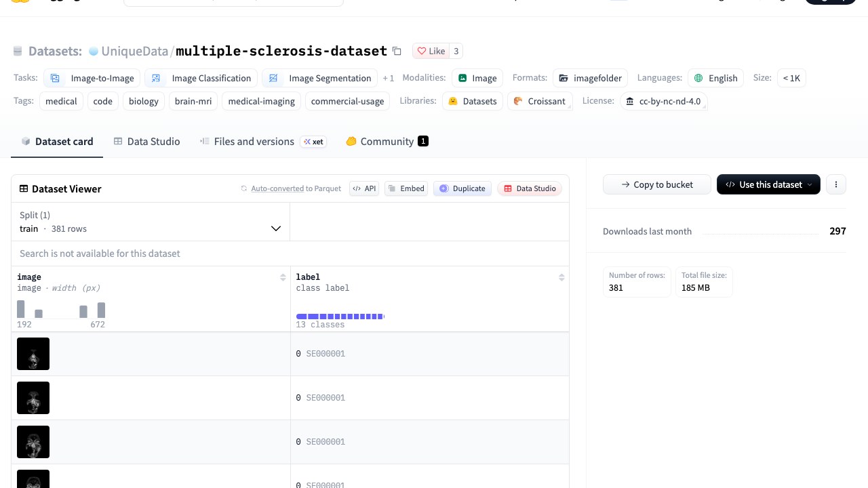Click the medical-imaging tag
This screenshot has height=488, width=868.
261,101
